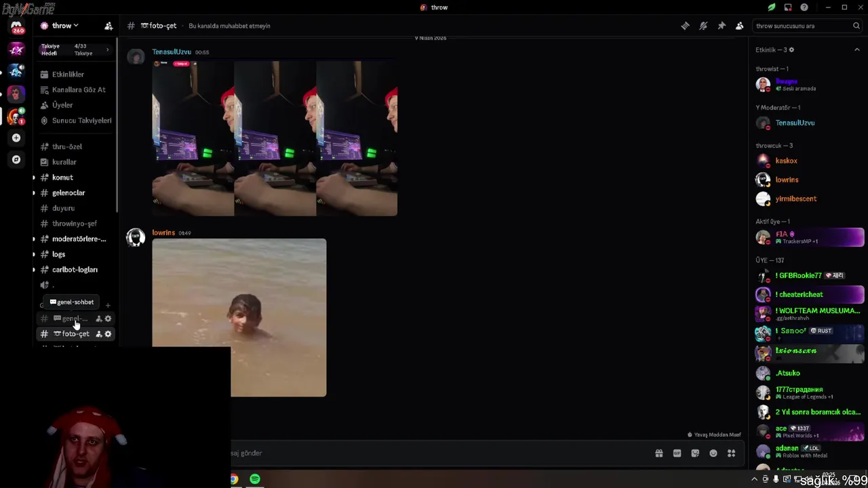Toggle the member list icon
Image resolution: width=868 pixels, height=488 pixels.
740,26
